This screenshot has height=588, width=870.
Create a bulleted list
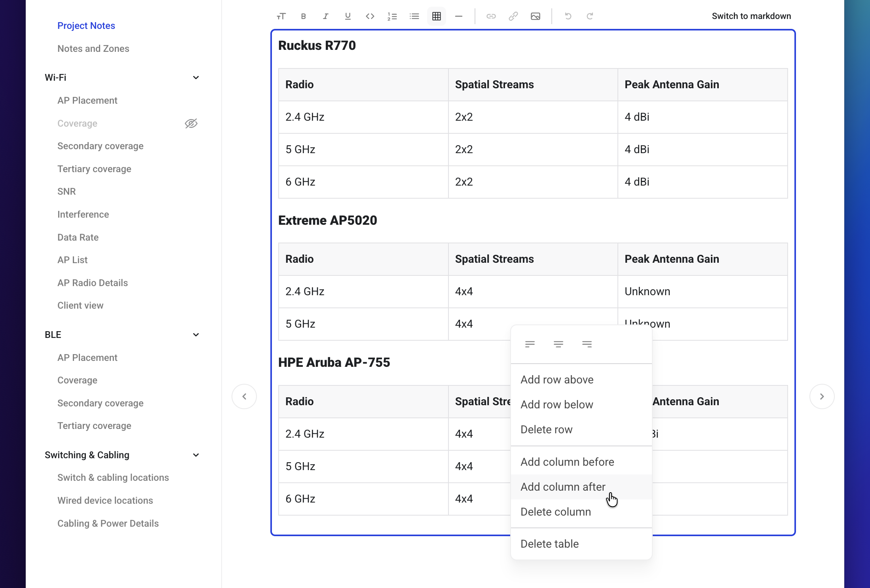point(414,16)
